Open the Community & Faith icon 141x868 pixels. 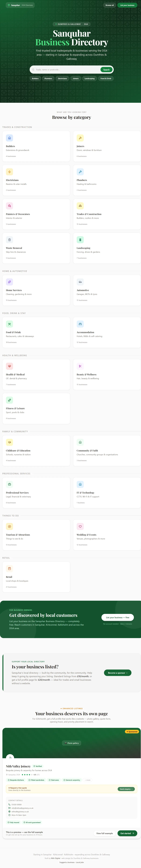pyautogui.click(x=80, y=442)
